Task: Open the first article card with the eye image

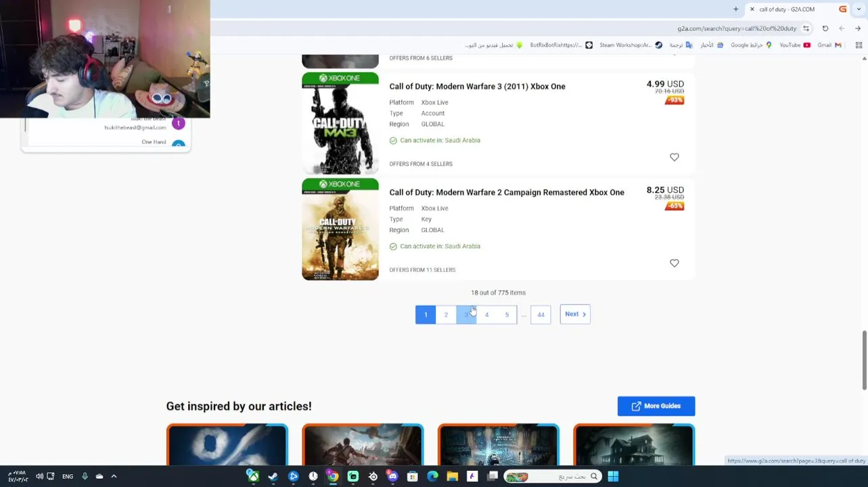Action: tap(227, 445)
